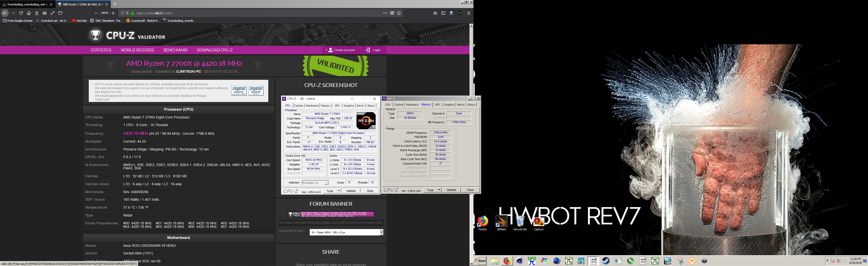Click the forum banner preview image

point(331,214)
